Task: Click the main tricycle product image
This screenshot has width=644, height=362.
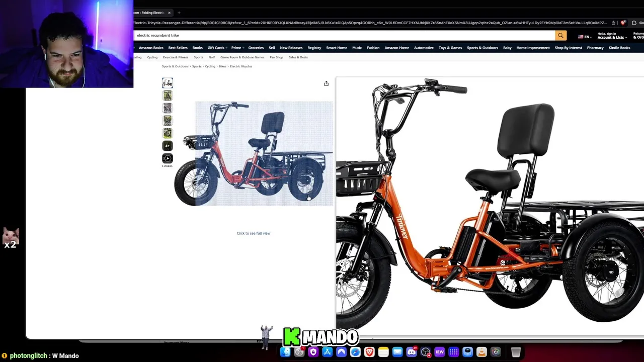Action: click(253, 153)
